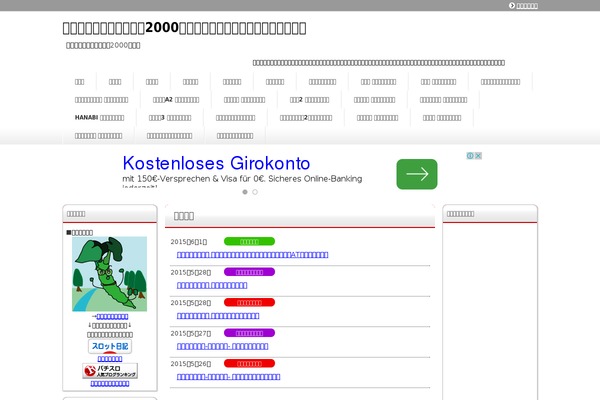
Task: Click the 'スロット日記' blog ranking banner
Action: click(x=110, y=346)
